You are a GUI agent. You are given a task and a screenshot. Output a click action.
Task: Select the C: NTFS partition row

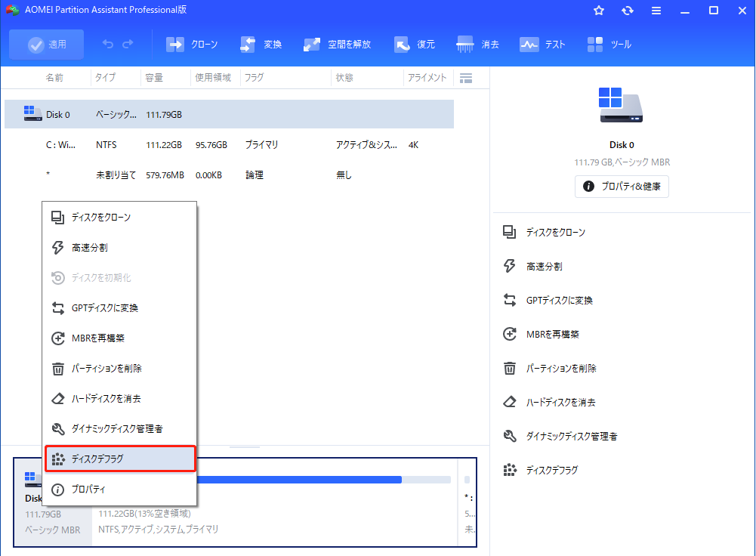point(229,145)
